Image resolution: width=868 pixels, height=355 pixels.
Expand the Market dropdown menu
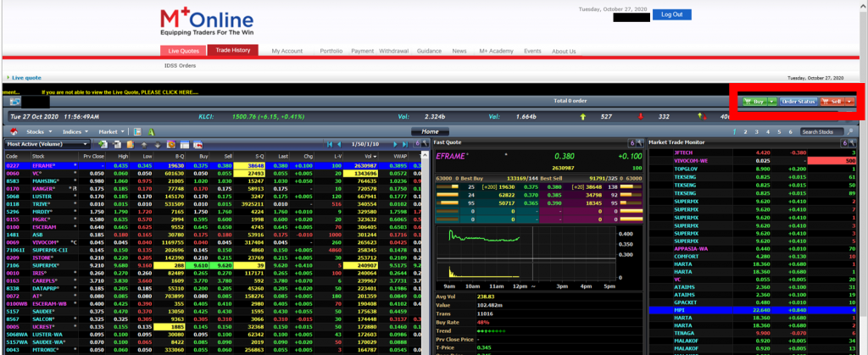(x=111, y=131)
